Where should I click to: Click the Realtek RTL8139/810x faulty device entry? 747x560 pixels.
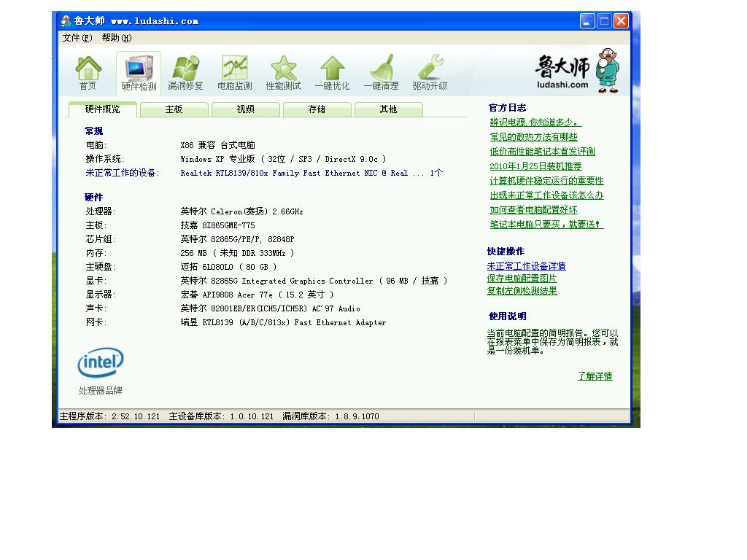(x=311, y=173)
